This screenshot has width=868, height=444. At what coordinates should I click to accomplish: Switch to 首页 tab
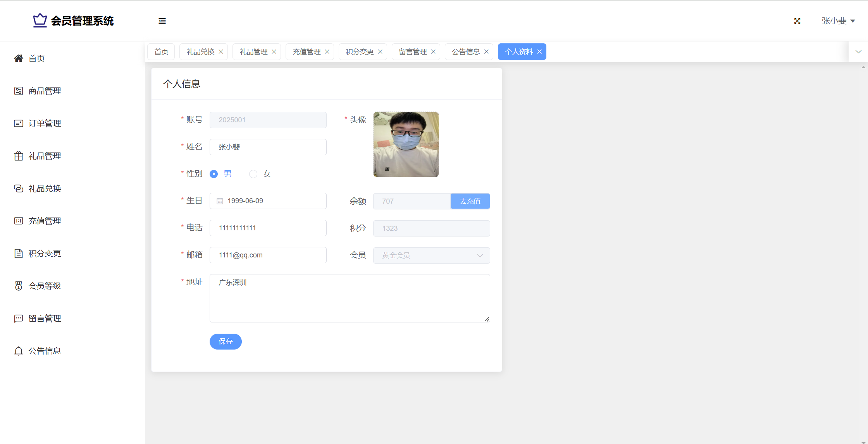[161, 52]
